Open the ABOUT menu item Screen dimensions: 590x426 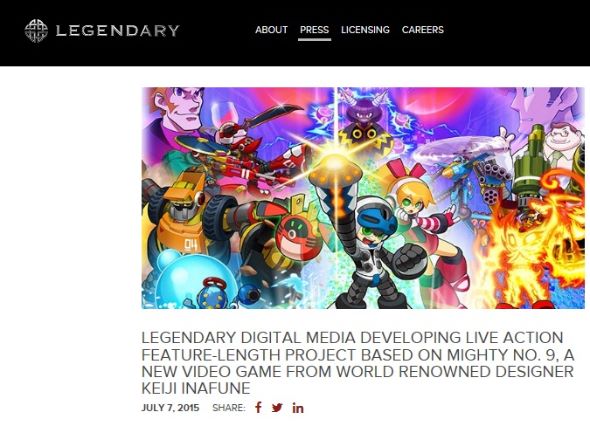271,30
